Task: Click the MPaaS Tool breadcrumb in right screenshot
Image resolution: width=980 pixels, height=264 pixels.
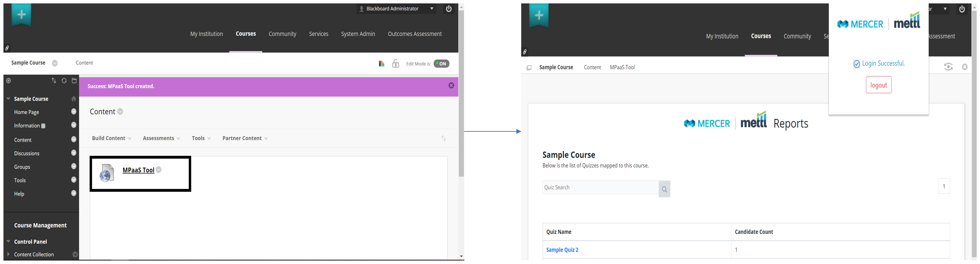Action: click(622, 67)
